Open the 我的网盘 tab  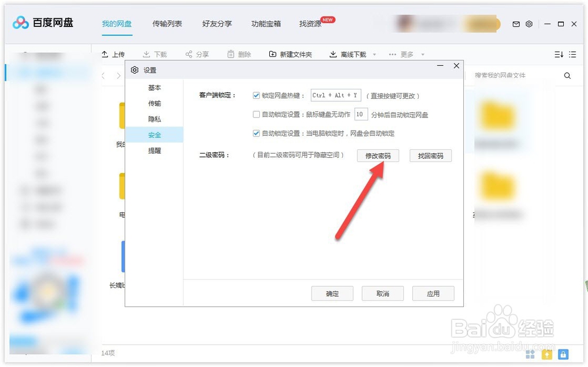click(116, 24)
